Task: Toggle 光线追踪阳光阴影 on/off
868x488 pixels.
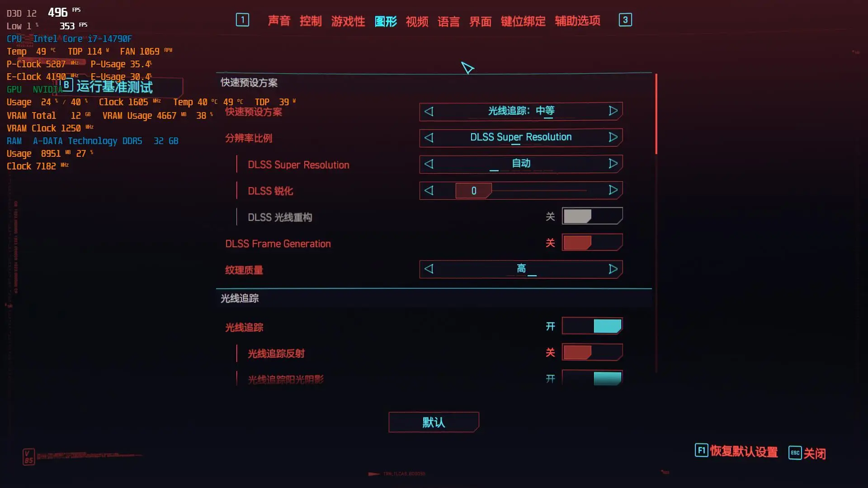Action: pos(592,379)
